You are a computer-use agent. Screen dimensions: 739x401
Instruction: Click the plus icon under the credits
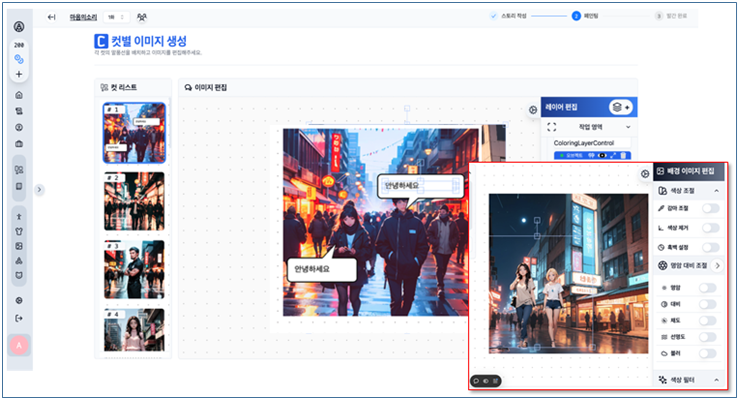point(19,74)
